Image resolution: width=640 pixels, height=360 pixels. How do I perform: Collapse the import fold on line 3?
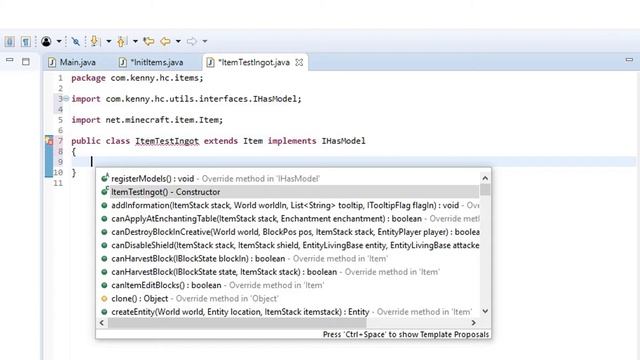pos(66,99)
